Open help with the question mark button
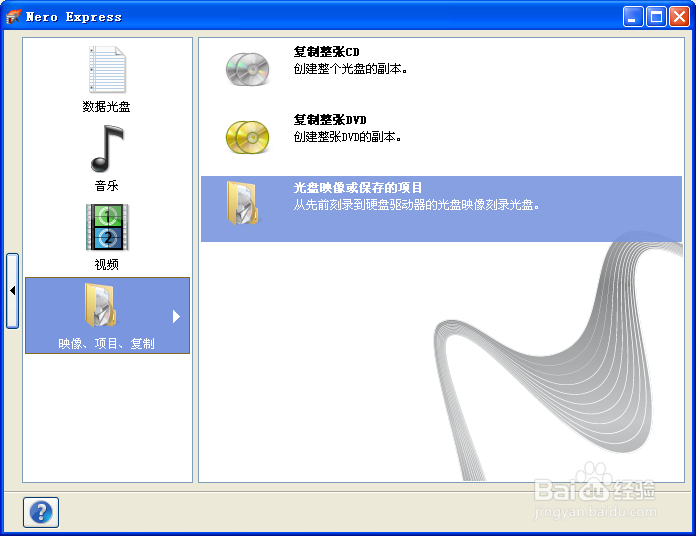Viewport: 696px width, 536px height. 41,512
